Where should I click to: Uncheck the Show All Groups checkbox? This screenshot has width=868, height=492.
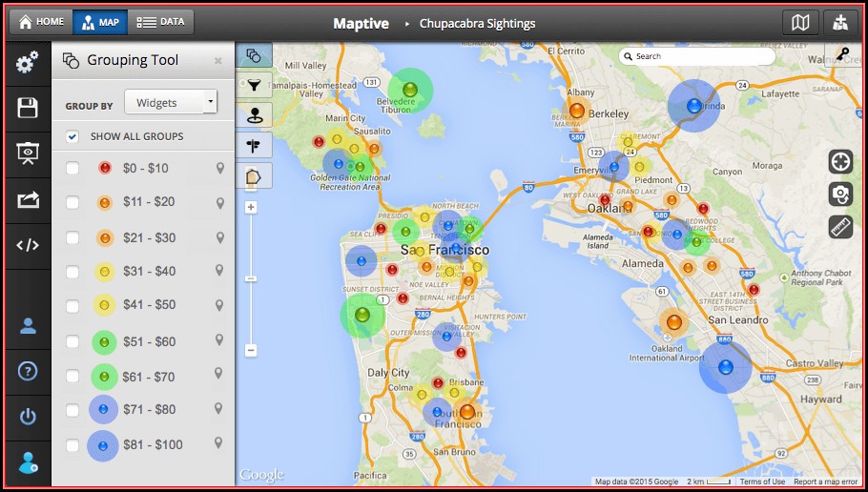pos(72,136)
